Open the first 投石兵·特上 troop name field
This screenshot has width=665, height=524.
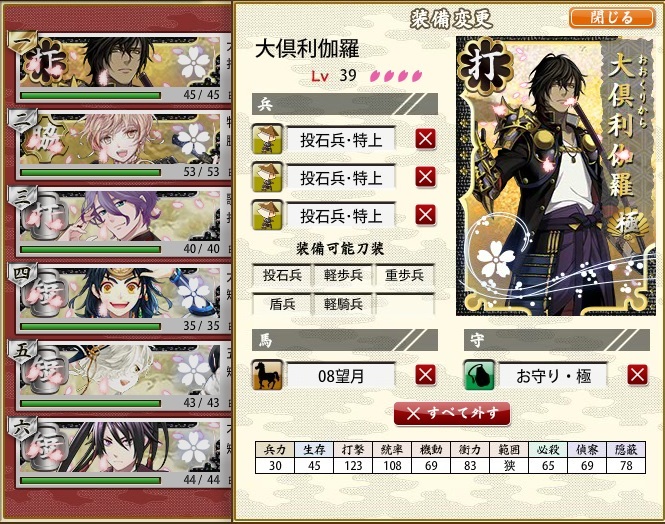341,139
